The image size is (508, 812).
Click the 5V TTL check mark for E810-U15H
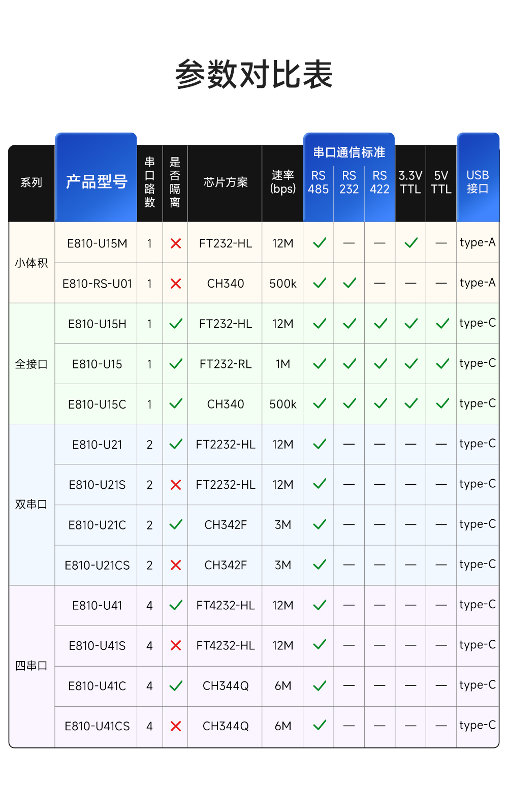tap(442, 323)
